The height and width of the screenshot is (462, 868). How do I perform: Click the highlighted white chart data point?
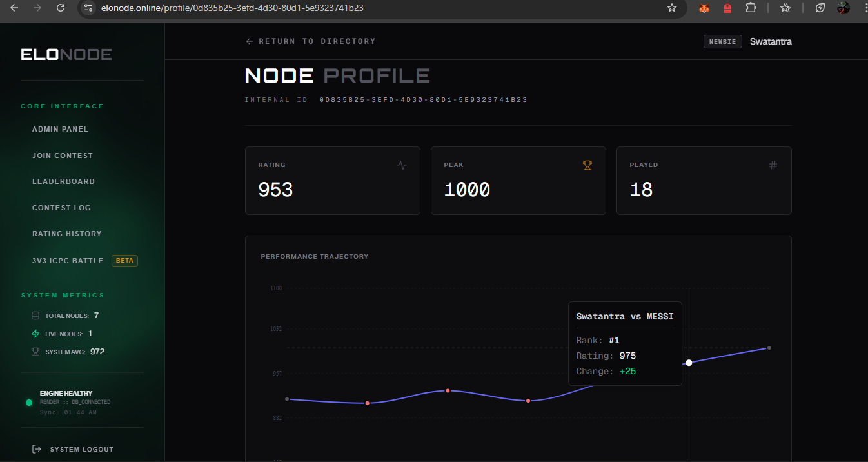click(689, 363)
